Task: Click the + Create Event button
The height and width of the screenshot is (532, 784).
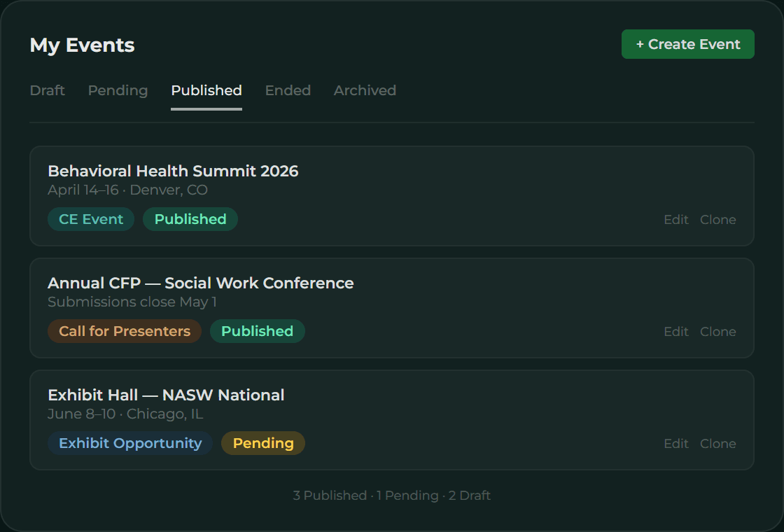Action: click(x=687, y=43)
